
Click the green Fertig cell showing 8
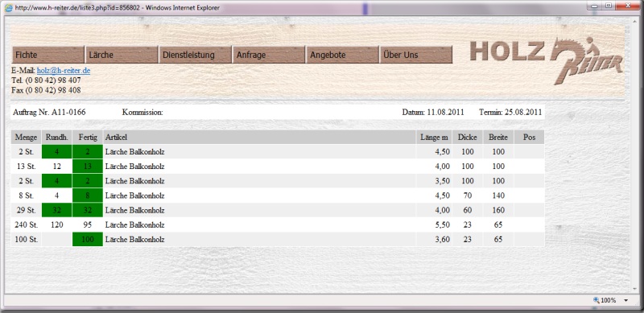(88, 196)
